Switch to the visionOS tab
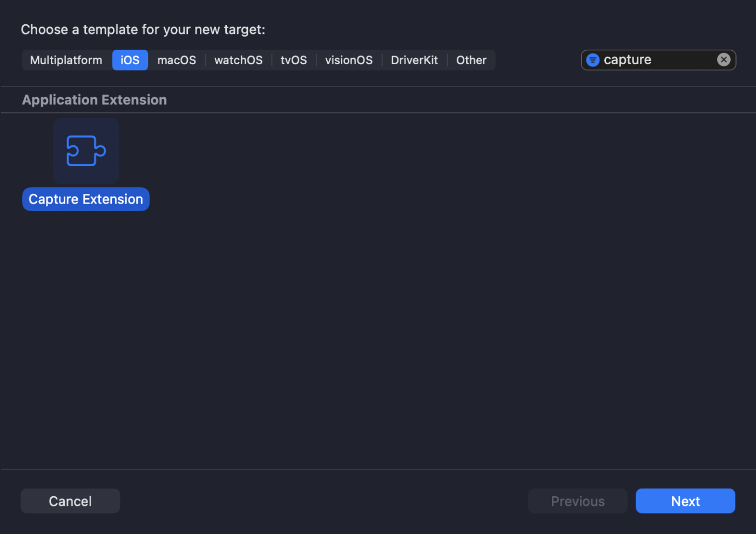This screenshot has width=756, height=534. [x=348, y=60]
